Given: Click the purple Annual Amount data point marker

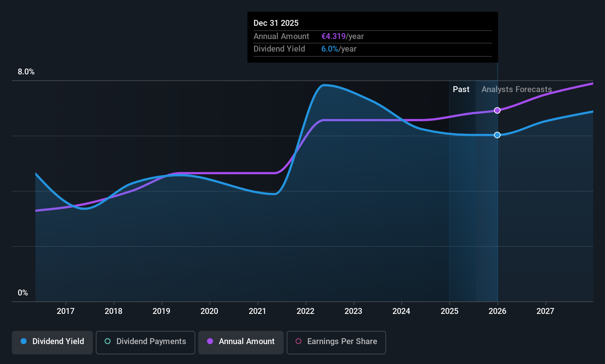Looking at the screenshot, I should [x=497, y=111].
